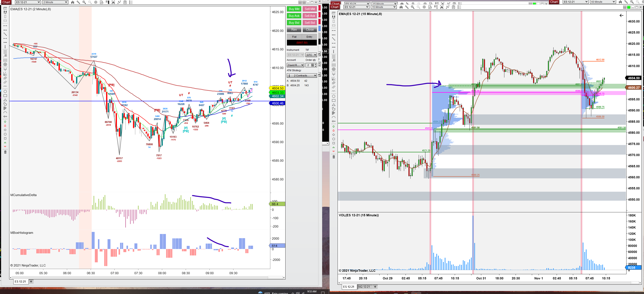Click the 15 Minute chart horizontal scrollbar thumb

pyautogui.click(x=635, y=283)
